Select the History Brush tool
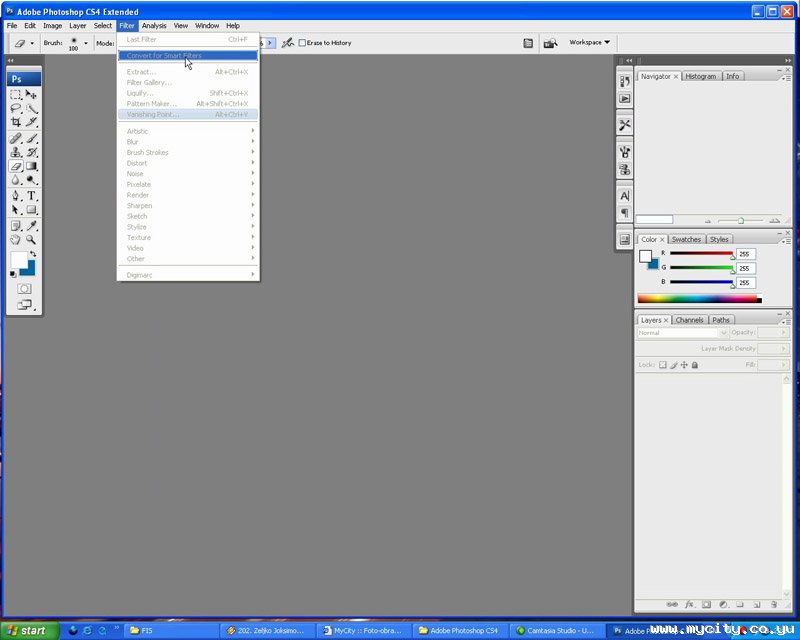Image resolution: width=800 pixels, height=640 pixels. [31, 152]
